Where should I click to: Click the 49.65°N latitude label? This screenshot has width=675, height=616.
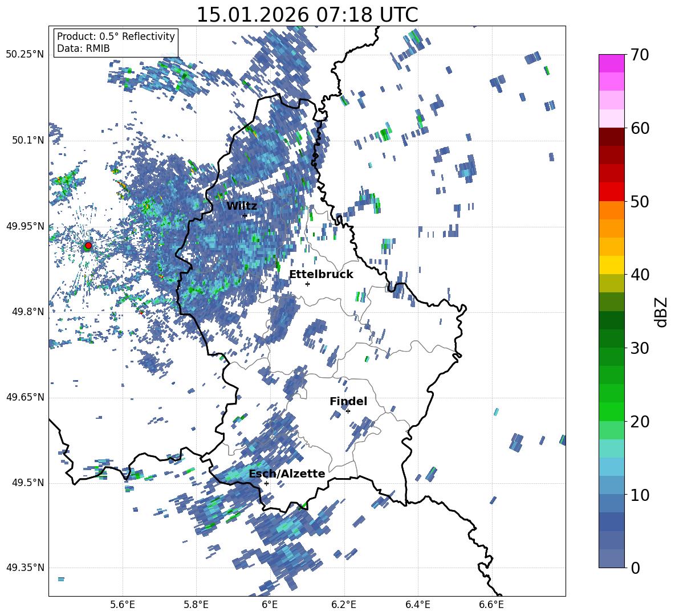tap(25, 397)
